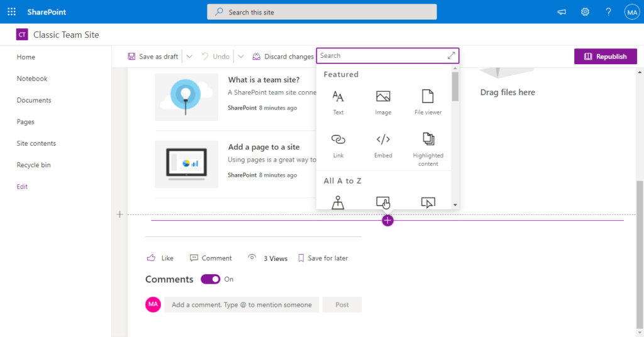The height and width of the screenshot is (337, 644).
Task: Toggle Comments off
Action: tap(210, 279)
